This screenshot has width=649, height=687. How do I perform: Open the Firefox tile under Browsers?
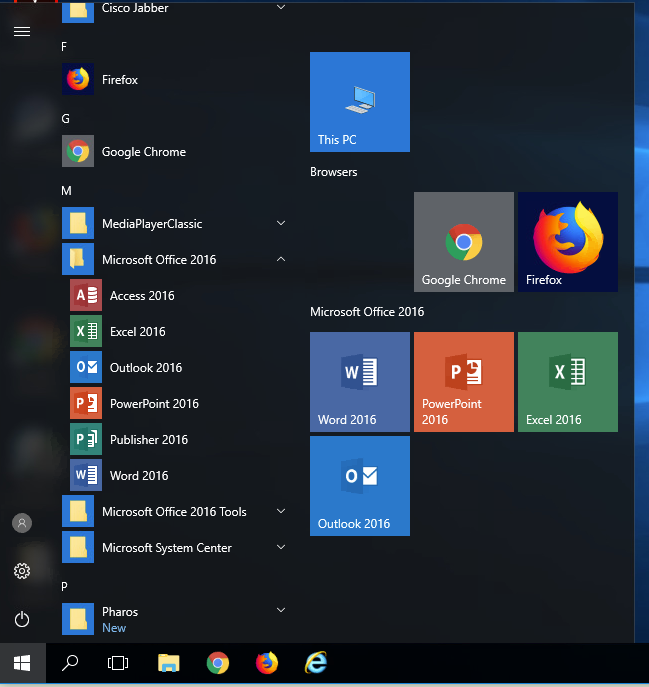pos(568,242)
